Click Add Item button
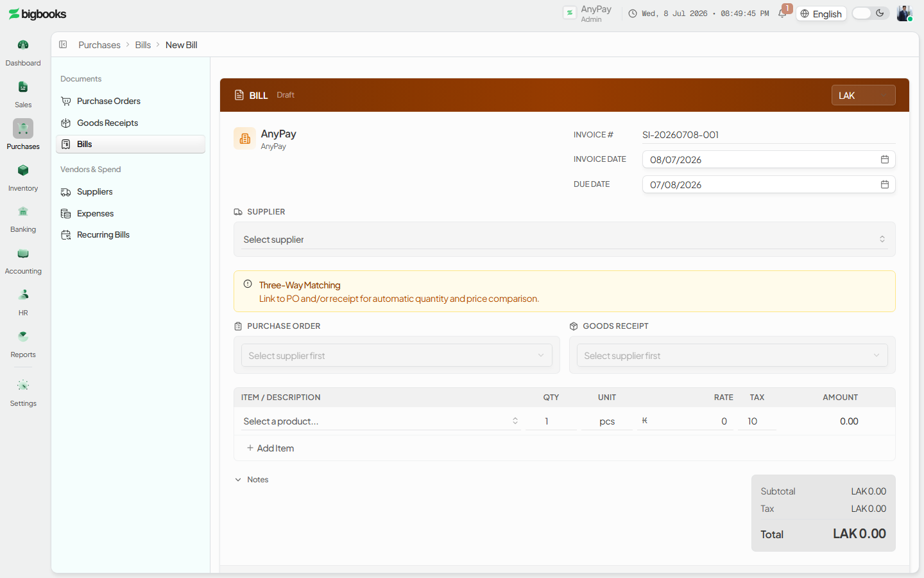924x578 pixels. point(270,448)
